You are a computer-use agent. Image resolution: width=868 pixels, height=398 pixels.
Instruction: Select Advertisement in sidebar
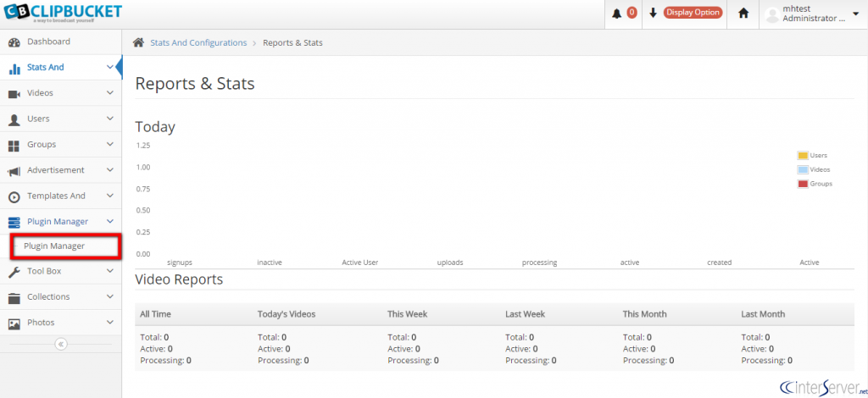[x=61, y=169]
